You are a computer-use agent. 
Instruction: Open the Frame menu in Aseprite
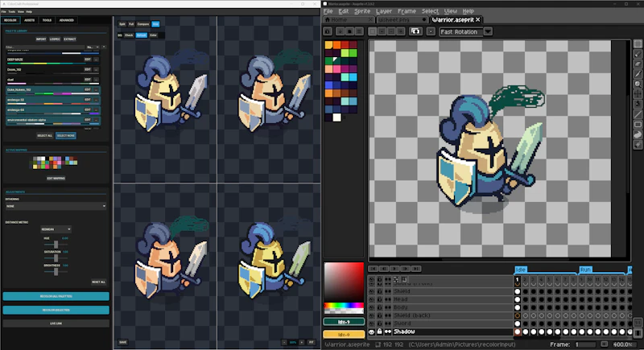tap(407, 11)
